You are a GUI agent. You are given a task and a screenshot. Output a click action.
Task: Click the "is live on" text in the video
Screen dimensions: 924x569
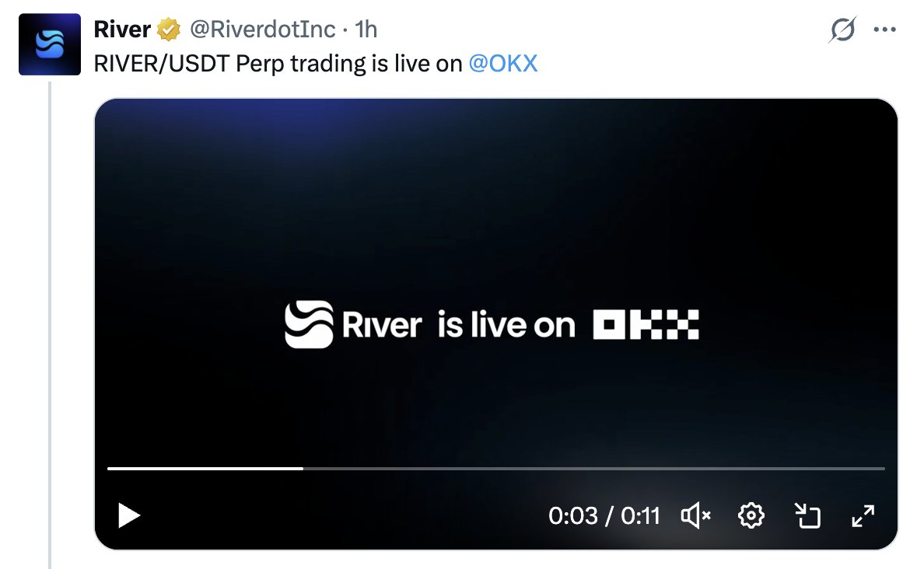(506, 325)
